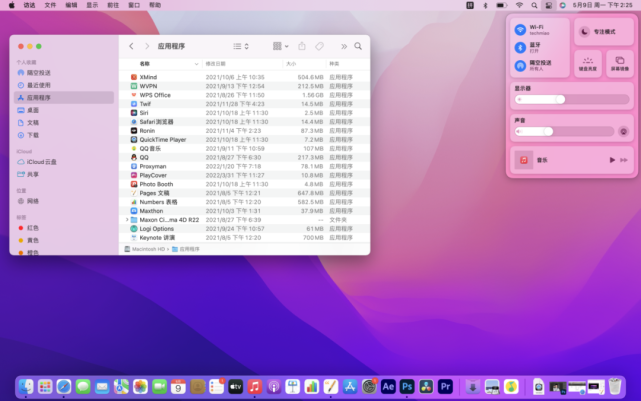The width and height of the screenshot is (641, 401).
Task: Open the 显示 menu in menu bar
Action: point(93,5)
